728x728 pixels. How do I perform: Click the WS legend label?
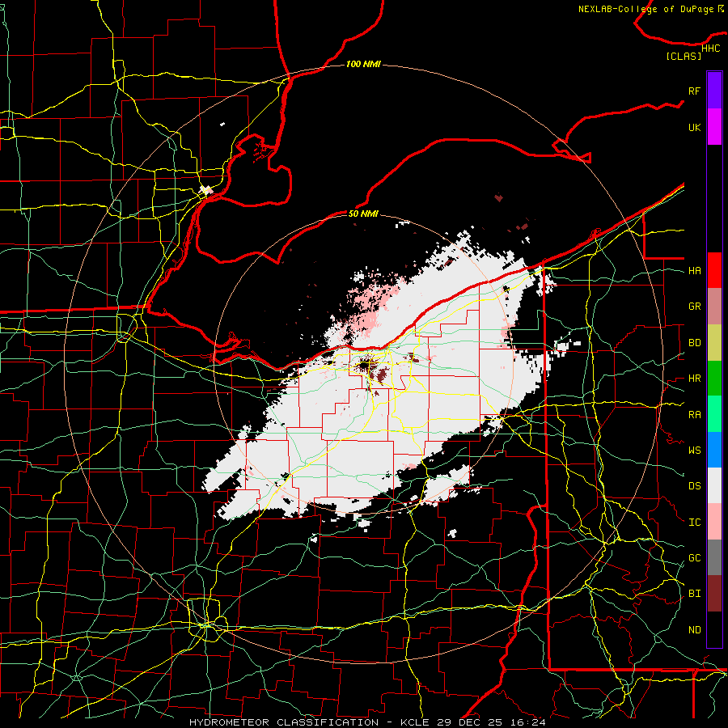tap(694, 451)
